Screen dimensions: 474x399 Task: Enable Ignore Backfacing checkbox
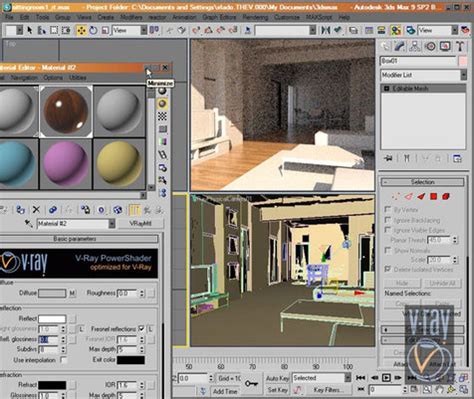tap(388, 220)
